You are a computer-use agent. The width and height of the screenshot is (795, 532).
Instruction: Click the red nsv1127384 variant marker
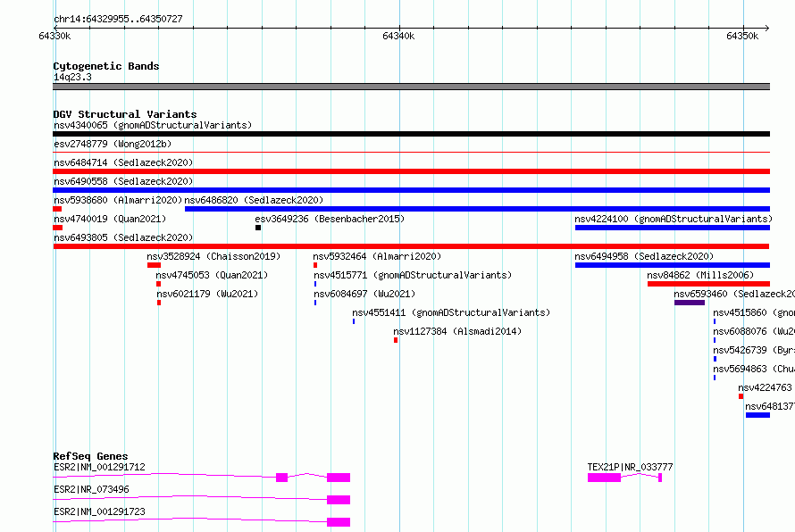[396, 340]
